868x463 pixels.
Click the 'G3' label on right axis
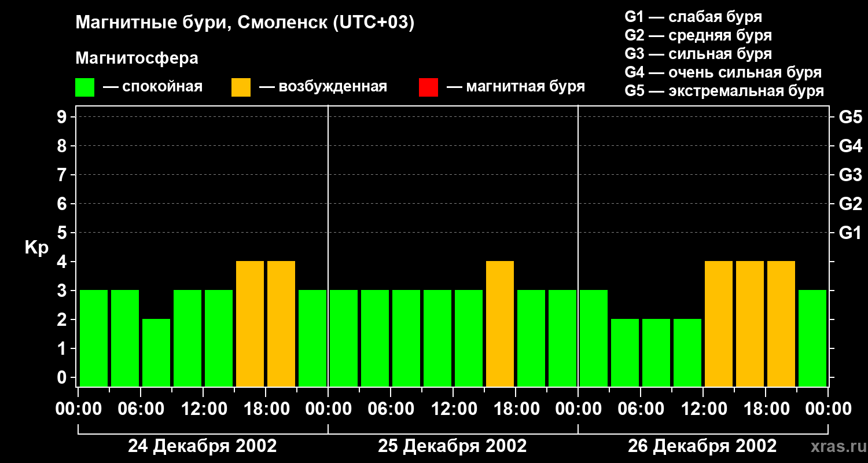point(850,175)
